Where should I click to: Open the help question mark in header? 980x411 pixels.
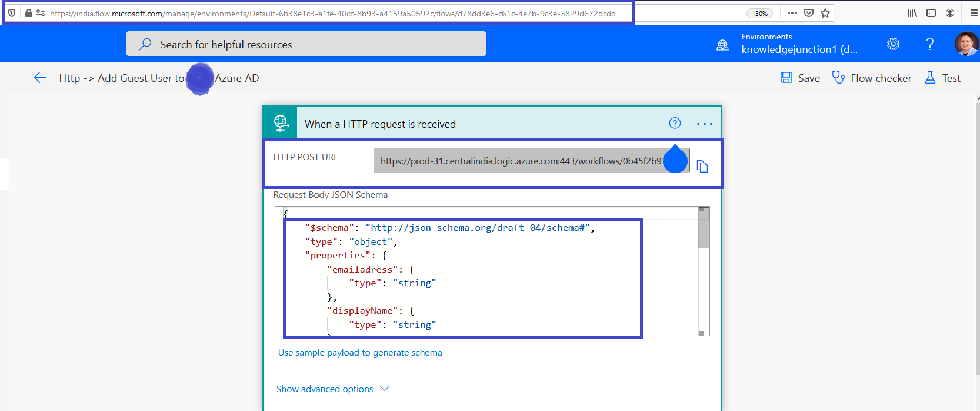coord(929,44)
